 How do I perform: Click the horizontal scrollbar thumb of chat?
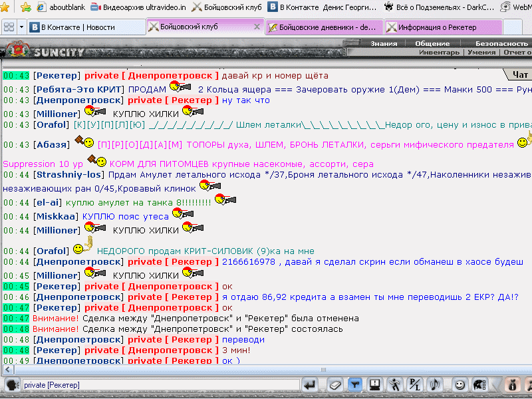pyautogui.click(x=323, y=370)
